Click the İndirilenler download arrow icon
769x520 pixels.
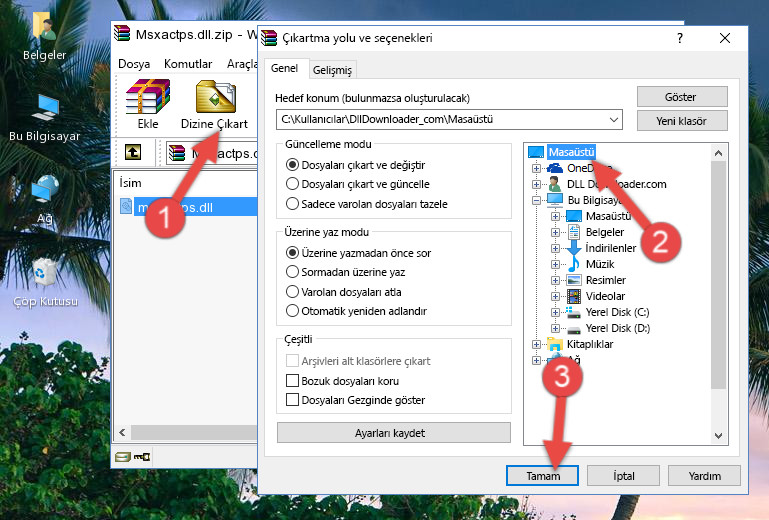click(573, 248)
